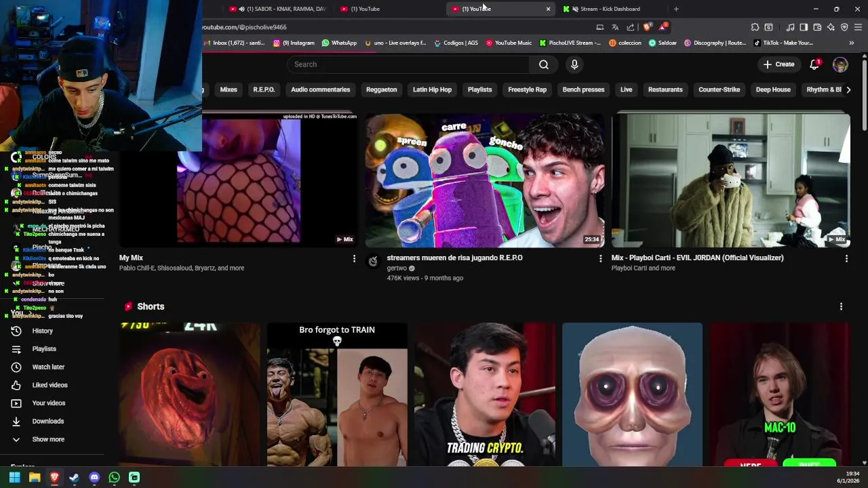The image size is (868, 488).
Task: Click the Create button
Action: click(x=778, y=64)
